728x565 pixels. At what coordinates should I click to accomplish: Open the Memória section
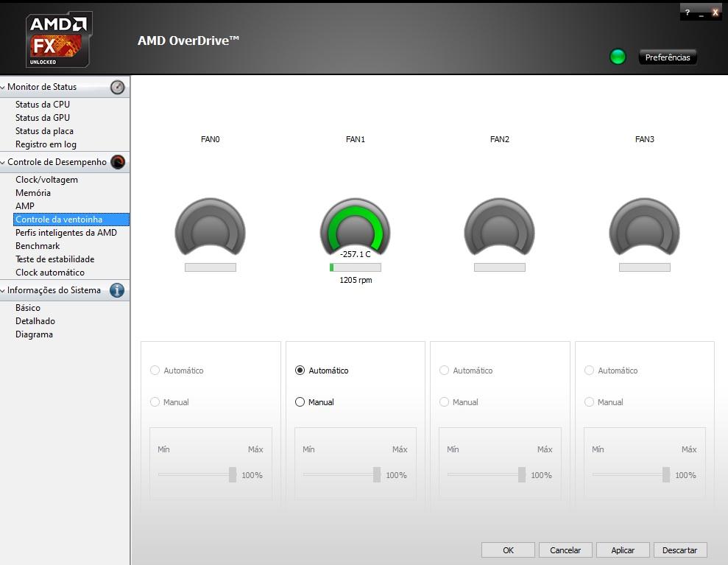(33, 193)
